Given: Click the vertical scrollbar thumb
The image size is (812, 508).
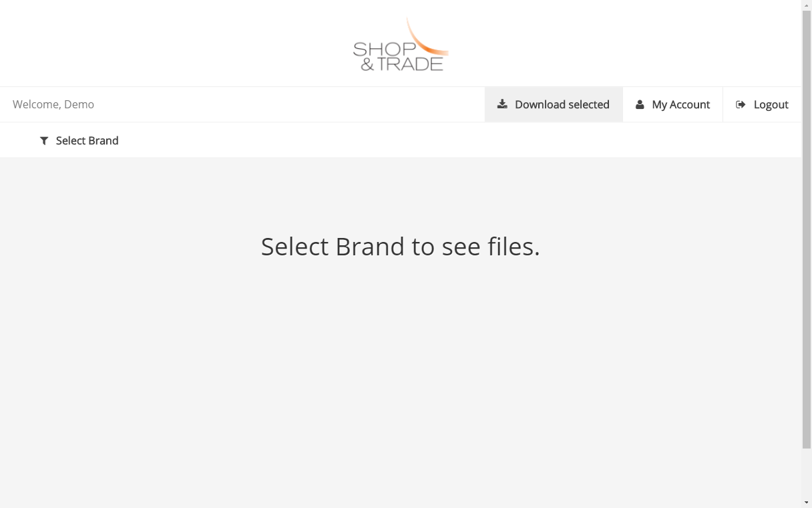Looking at the screenshot, I should tap(807, 227).
